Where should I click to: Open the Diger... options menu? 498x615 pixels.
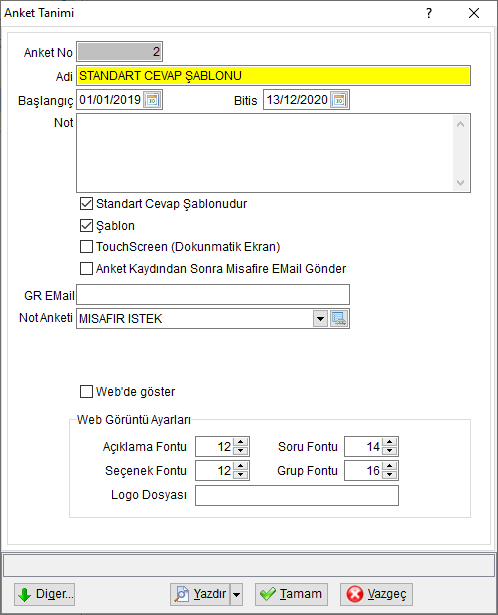pos(44,594)
